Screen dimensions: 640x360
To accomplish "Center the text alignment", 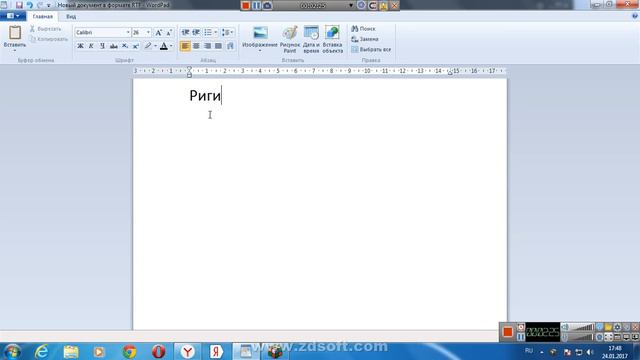I will pos(196,46).
